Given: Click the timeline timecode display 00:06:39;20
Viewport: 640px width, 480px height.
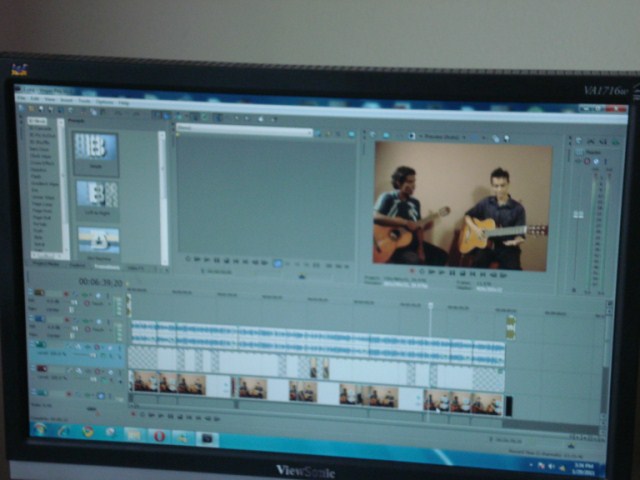Looking at the screenshot, I should 100,282.
